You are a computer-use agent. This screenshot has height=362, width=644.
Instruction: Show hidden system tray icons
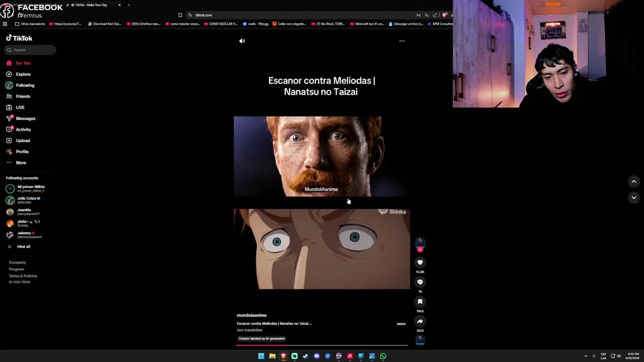coord(586,356)
